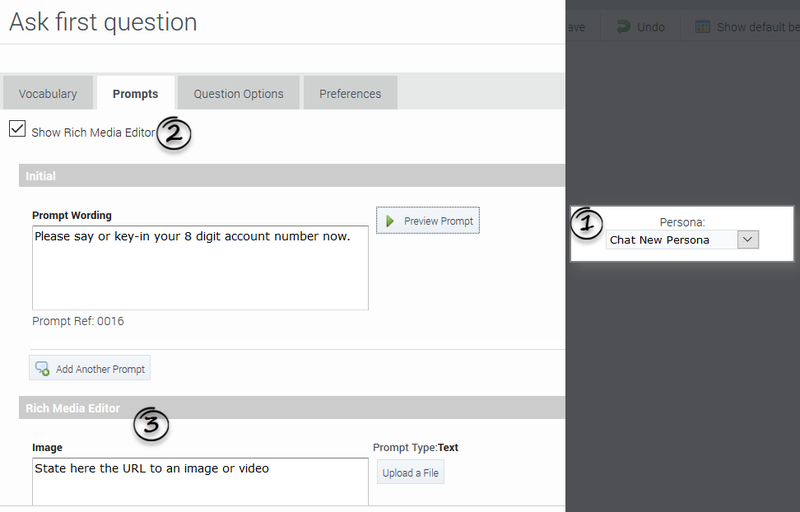
Task: Open the Question Options tab
Action: (238, 94)
